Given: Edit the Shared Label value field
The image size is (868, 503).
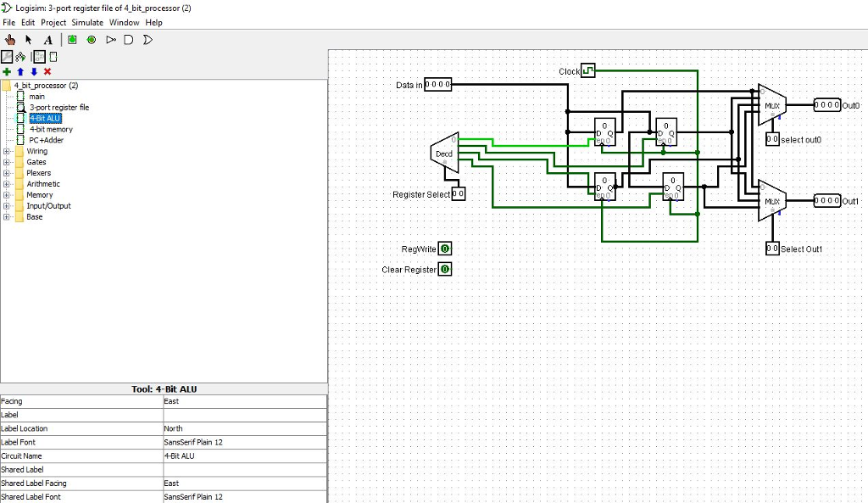Looking at the screenshot, I should [245, 470].
